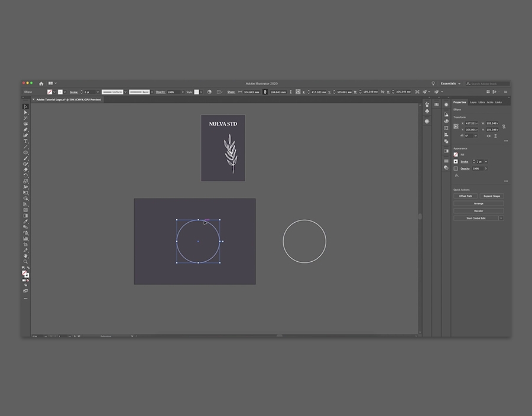This screenshot has width=532, height=416.
Task: Select the Direct Selection tool
Action: click(x=25, y=112)
